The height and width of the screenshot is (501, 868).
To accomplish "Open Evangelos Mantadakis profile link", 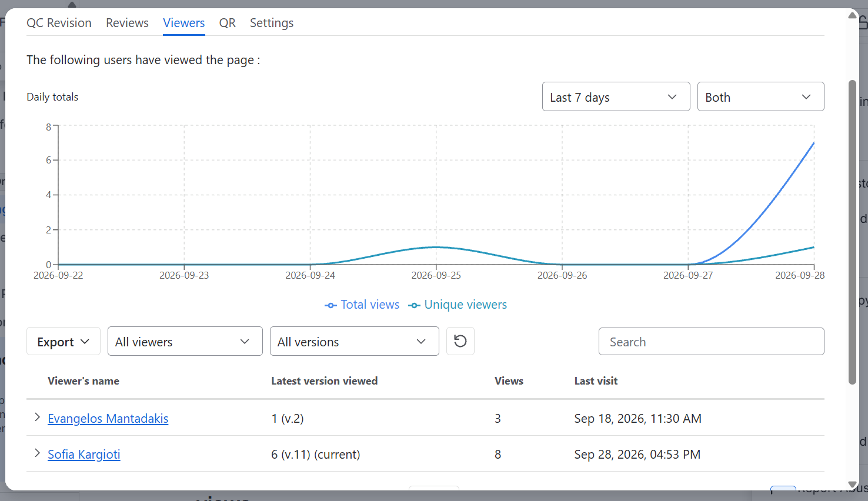I will click(x=108, y=419).
